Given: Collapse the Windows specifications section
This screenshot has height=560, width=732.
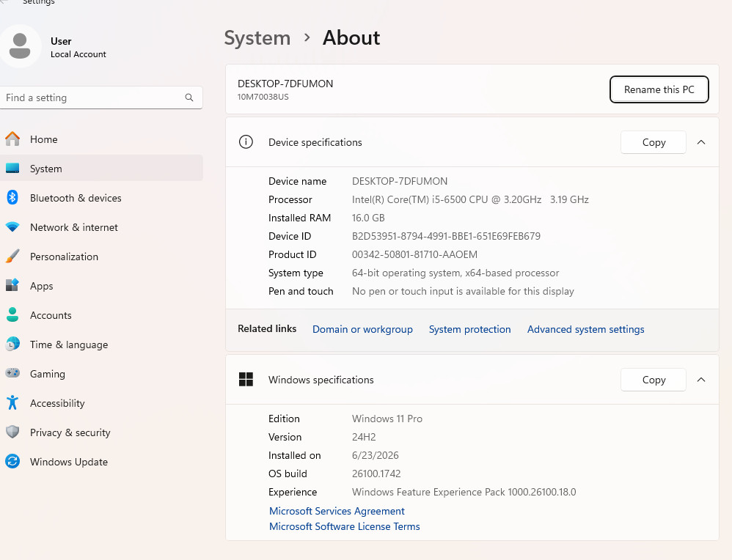Looking at the screenshot, I should click(700, 380).
